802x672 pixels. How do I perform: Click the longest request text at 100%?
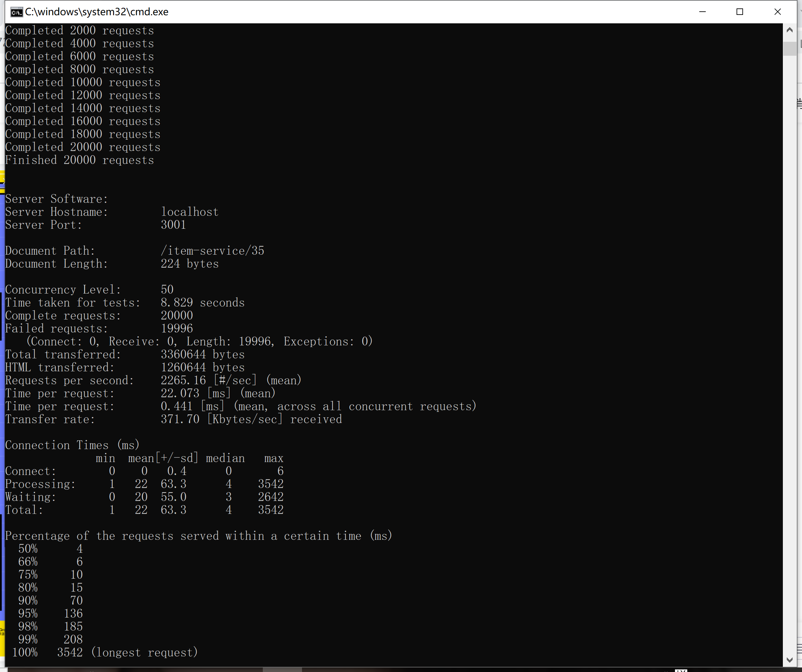point(145,653)
